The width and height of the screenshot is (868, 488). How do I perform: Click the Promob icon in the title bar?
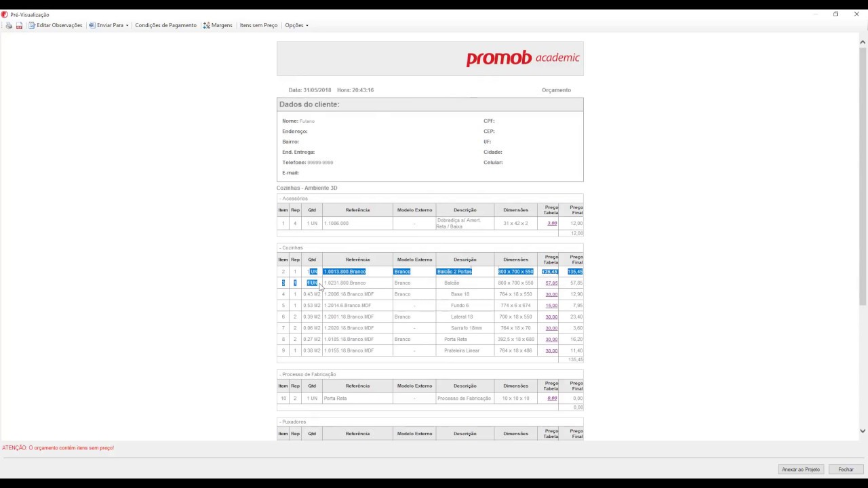(x=5, y=14)
